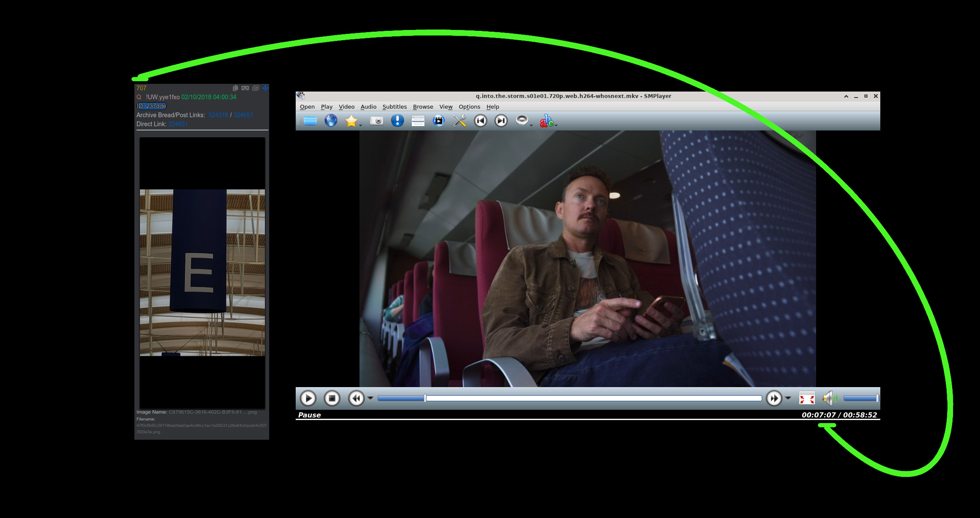Click the fast forward button
The image size is (980, 518).
click(774, 398)
